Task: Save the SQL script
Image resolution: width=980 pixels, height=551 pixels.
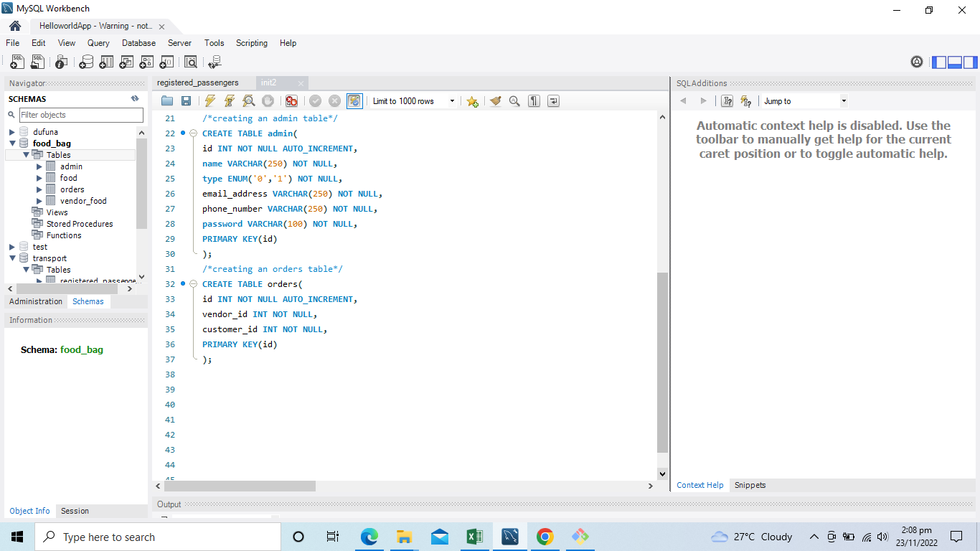Action: tap(186, 100)
